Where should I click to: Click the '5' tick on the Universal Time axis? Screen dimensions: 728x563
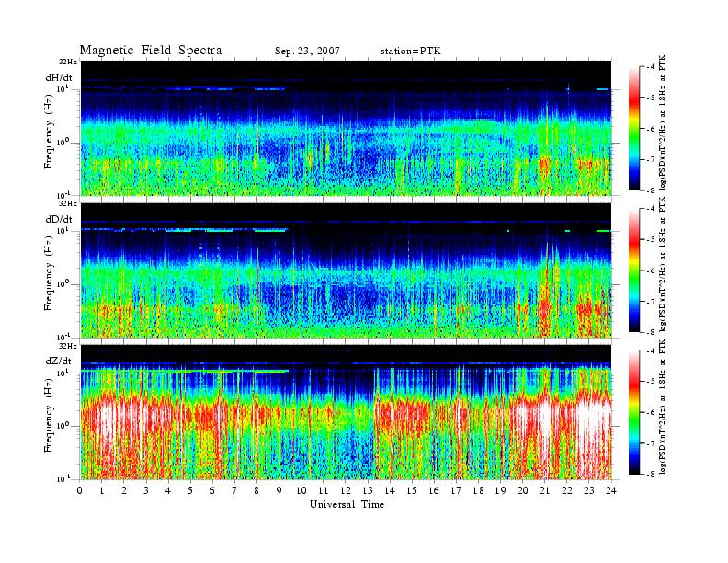click(x=191, y=490)
